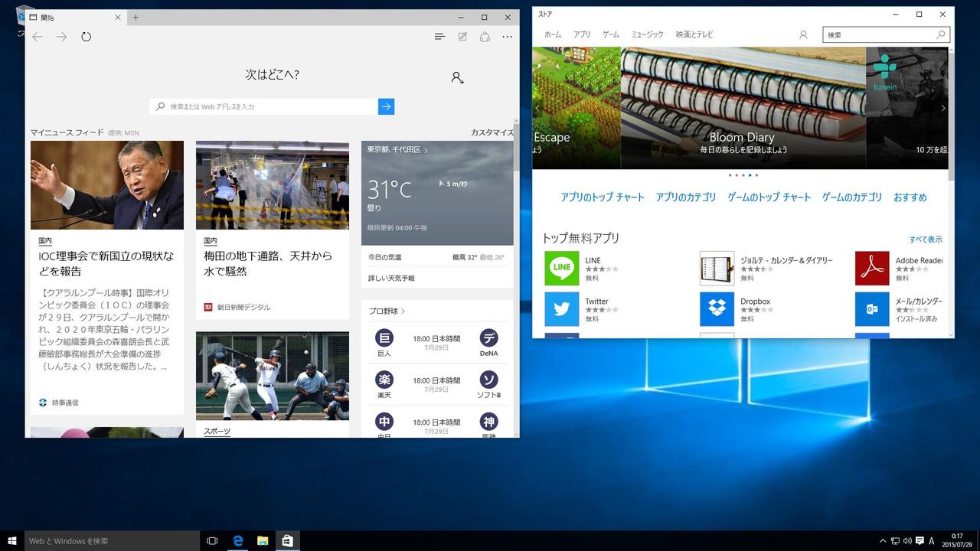Select the 開始 tab in Edge
The width and height of the screenshot is (980, 551).
[76, 17]
